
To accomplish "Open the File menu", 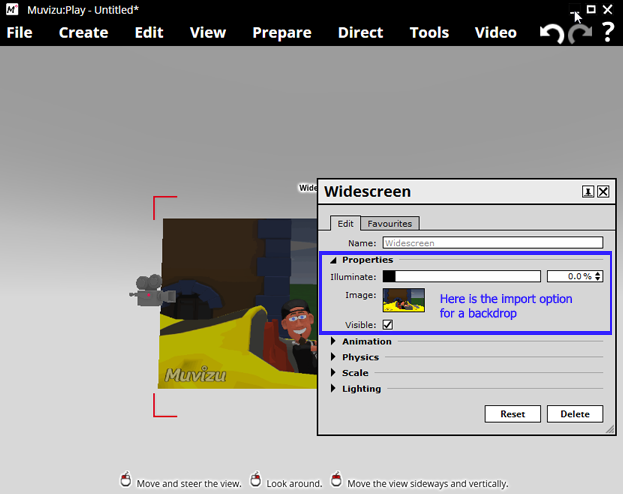I will 19,33.
